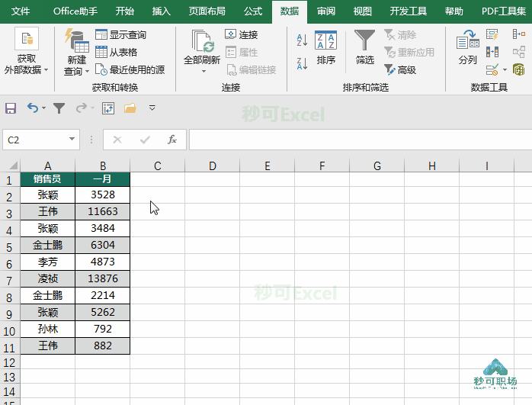
Task: Click the Relationships icon
Action: point(519,52)
